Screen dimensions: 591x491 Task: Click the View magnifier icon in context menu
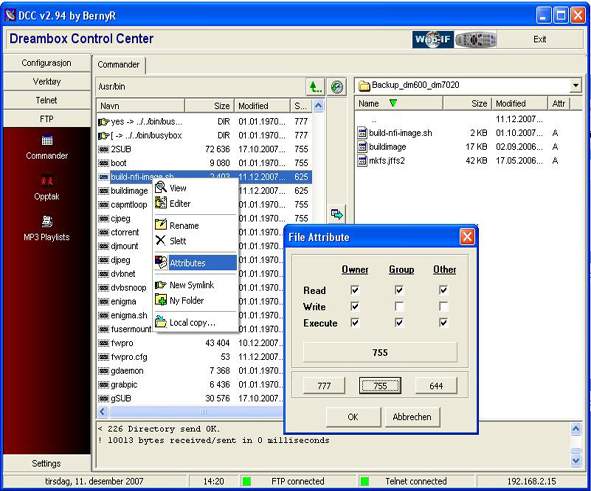161,187
